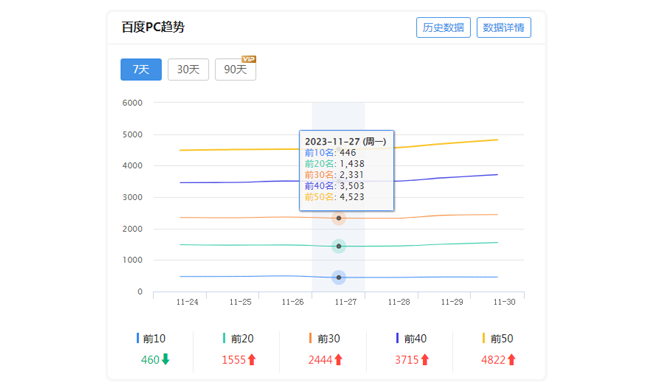
Task: Toggle the 前10 legend series
Action: (151, 338)
